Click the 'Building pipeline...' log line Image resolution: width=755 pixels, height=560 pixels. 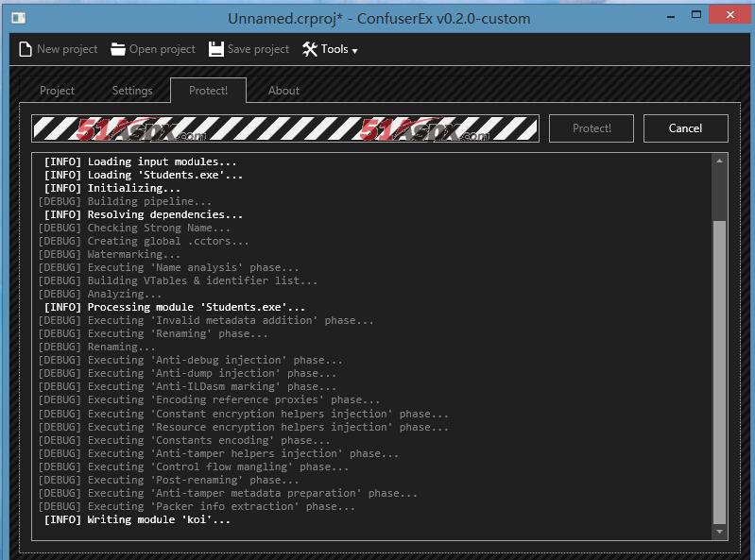pos(125,201)
